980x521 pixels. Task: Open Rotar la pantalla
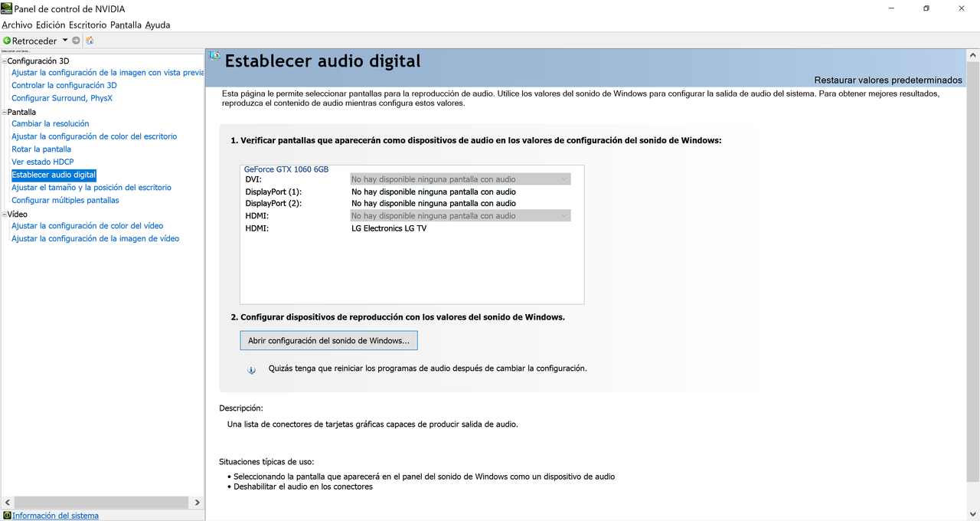41,149
